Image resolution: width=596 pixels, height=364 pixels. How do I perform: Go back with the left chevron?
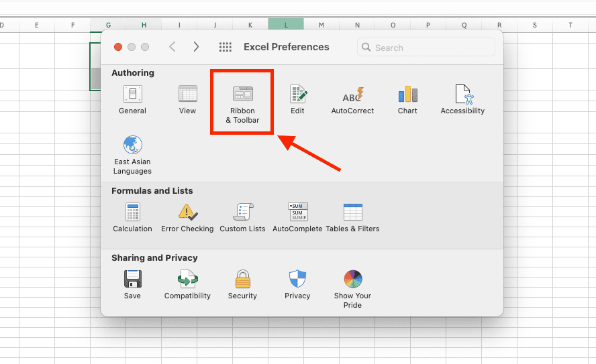[x=172, y=47]
